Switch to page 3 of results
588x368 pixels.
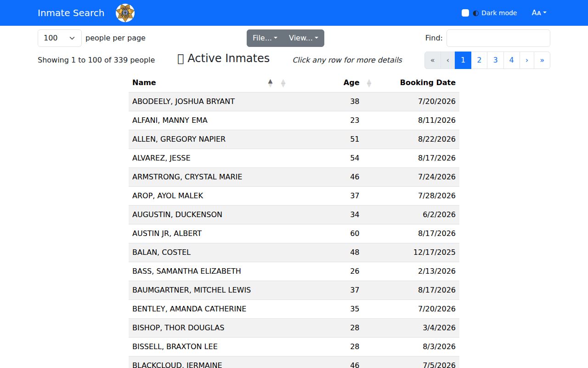tap(495, 60)
